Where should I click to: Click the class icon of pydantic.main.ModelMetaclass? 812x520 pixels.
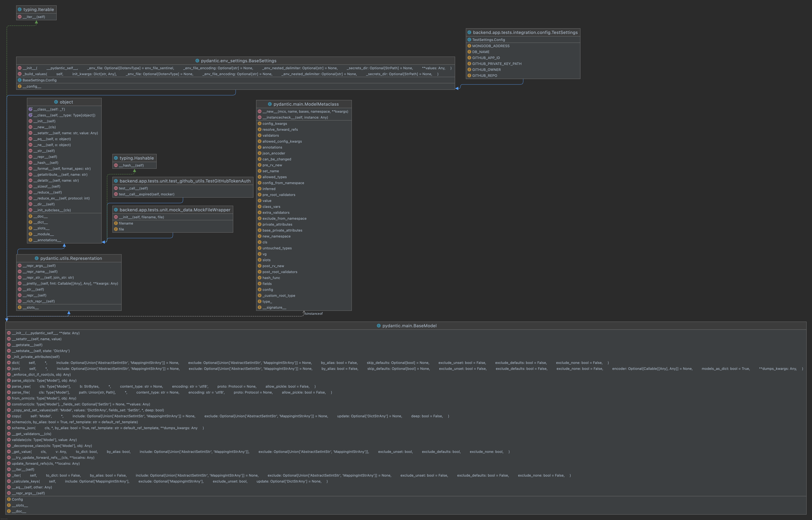point(270,104)
